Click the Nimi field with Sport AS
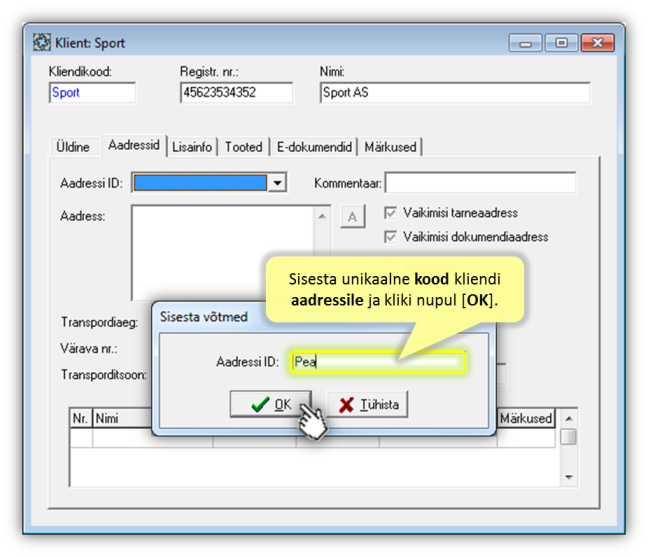 tap(454, 93)
